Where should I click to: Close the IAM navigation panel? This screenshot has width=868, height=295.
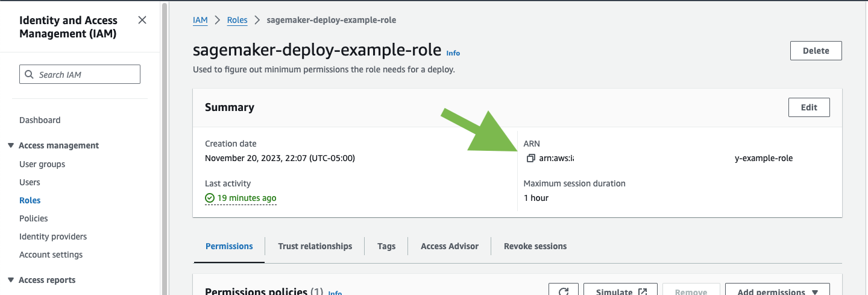pyautogui.click(x=142, y=20)
